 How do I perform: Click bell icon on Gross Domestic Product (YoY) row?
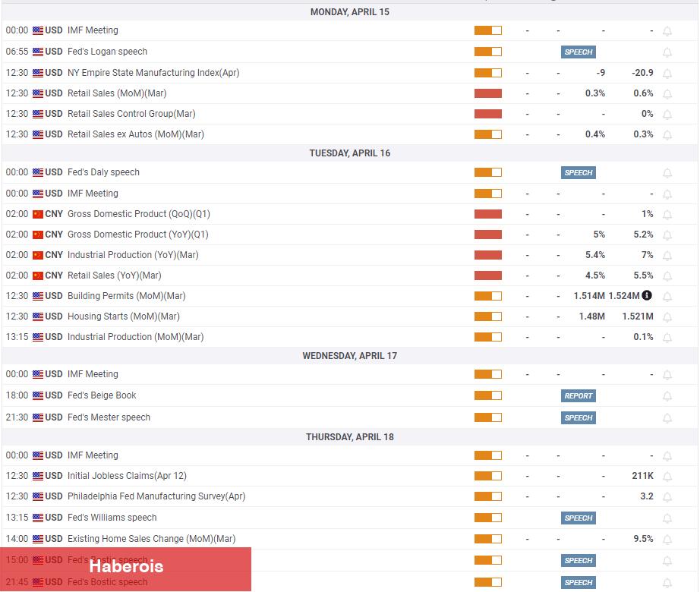(x=667, y=235)
